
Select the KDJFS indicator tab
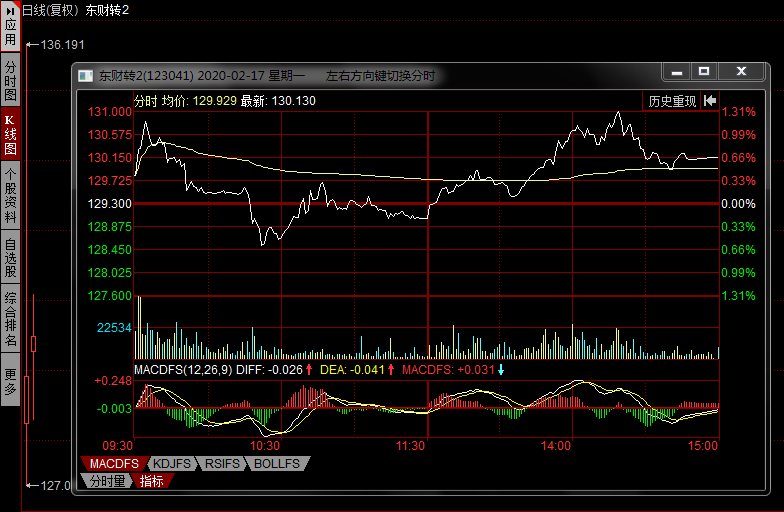click(x=172, y=464)
